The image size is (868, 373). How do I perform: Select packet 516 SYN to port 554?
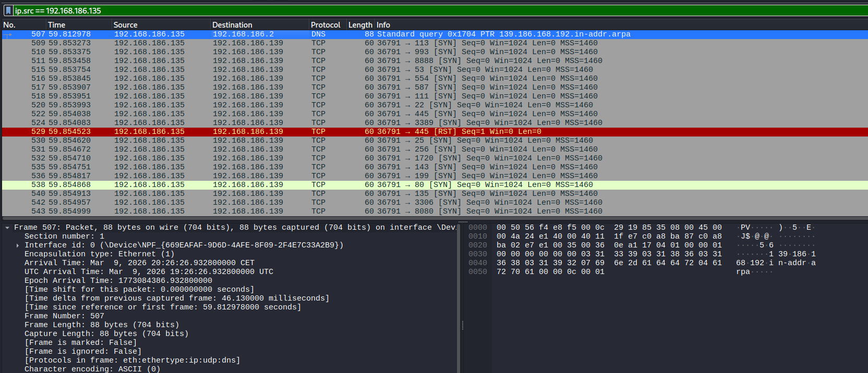(x=435, y=78)
